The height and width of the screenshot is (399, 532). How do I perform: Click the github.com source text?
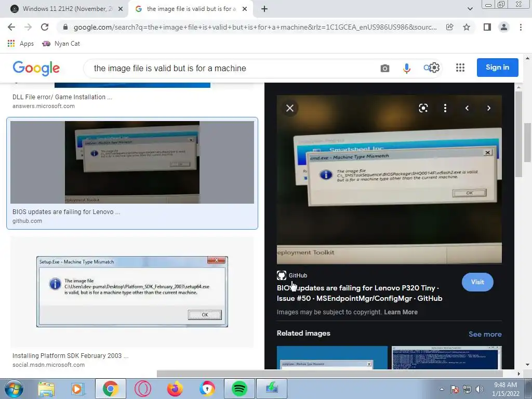tap(27, 221)
